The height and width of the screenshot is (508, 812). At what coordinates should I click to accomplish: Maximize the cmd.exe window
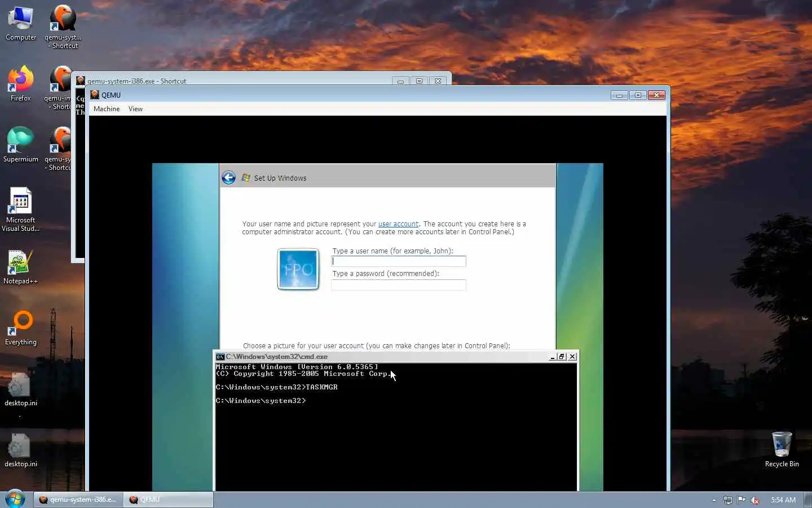[x=562, y=357]
